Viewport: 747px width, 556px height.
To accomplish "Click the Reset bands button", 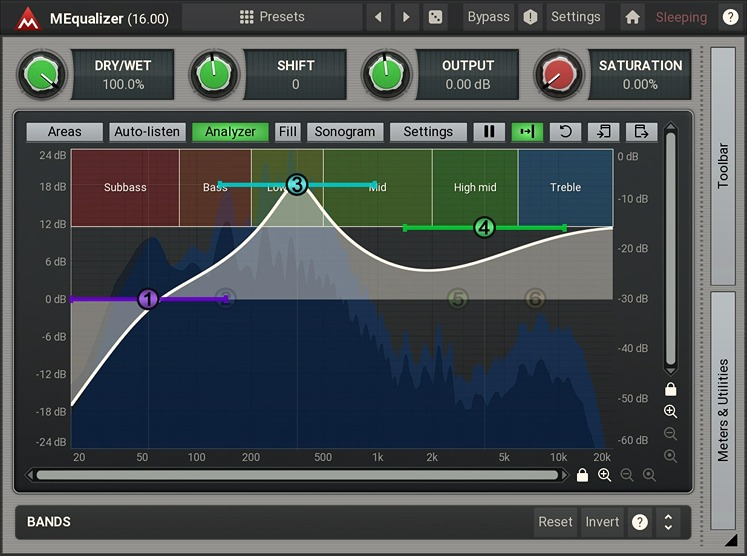I will click(x=555, y=522).
